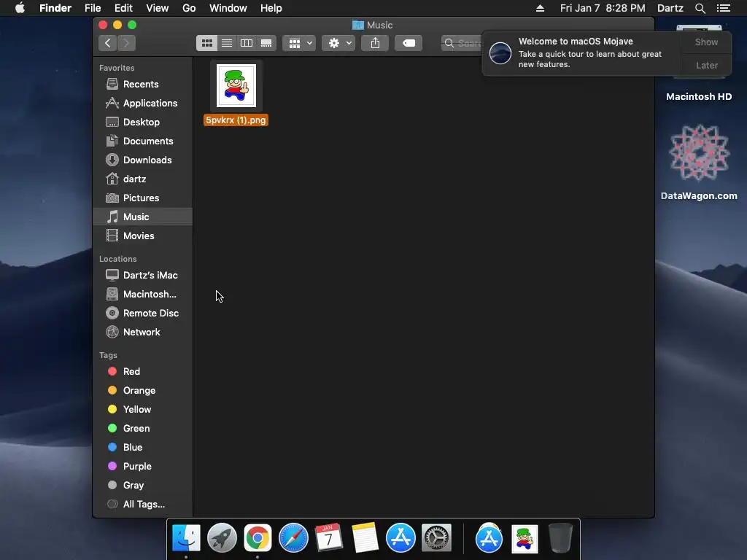The width and height of the screenshot is (747, 560).
Task: Filter by the Yellow tag
Action: click(142, 410)
